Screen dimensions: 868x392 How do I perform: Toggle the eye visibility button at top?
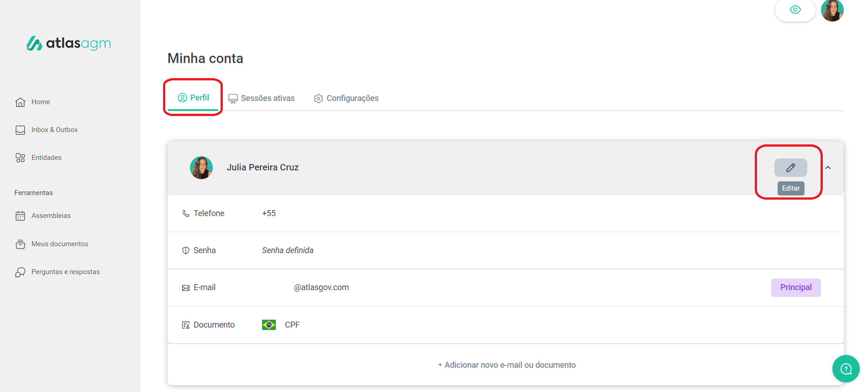[795, 10]
